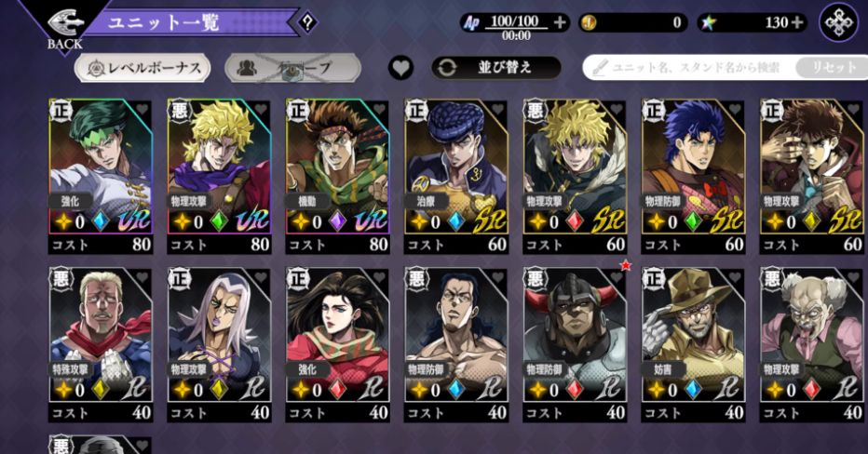
Task: Select the blue-haired 物理防御 SR unit
Action: [x=693, y=177]
